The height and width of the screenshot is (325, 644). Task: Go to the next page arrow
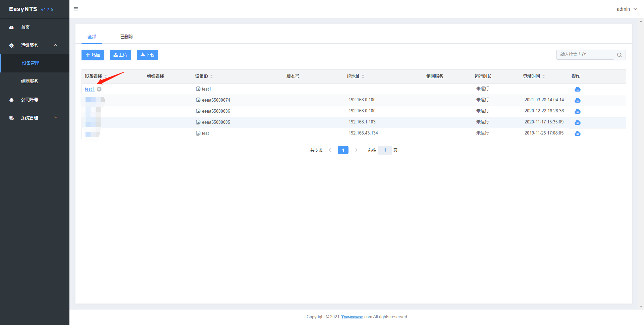356,150
